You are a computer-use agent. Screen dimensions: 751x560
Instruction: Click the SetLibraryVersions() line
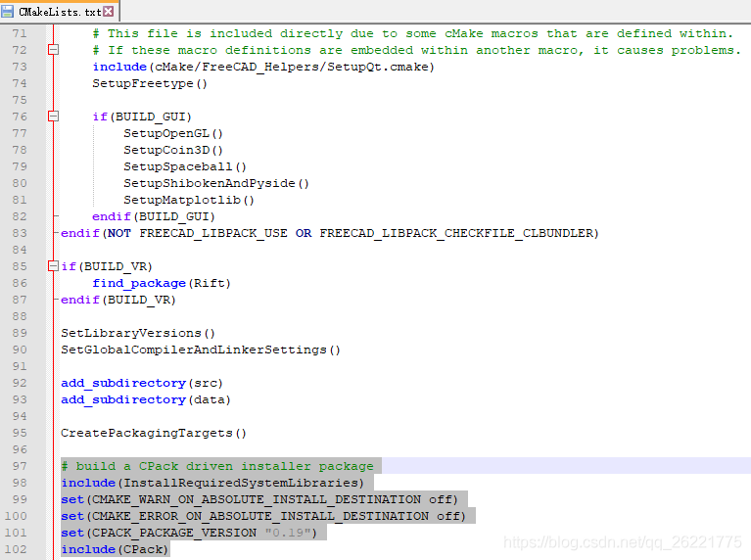pos(138,333)
